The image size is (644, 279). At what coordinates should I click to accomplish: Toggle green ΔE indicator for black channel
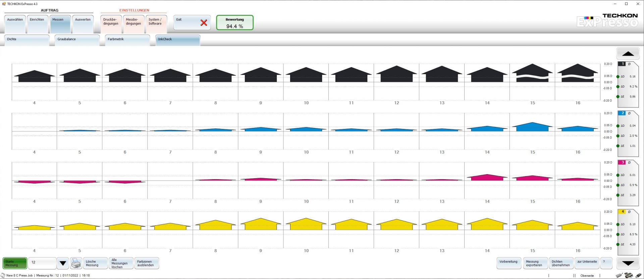[618, 97]
